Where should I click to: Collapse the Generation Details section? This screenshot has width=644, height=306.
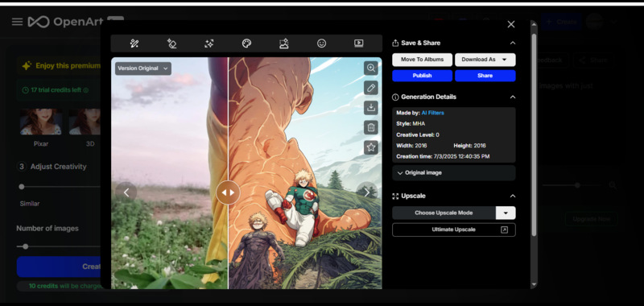point(512,97)
